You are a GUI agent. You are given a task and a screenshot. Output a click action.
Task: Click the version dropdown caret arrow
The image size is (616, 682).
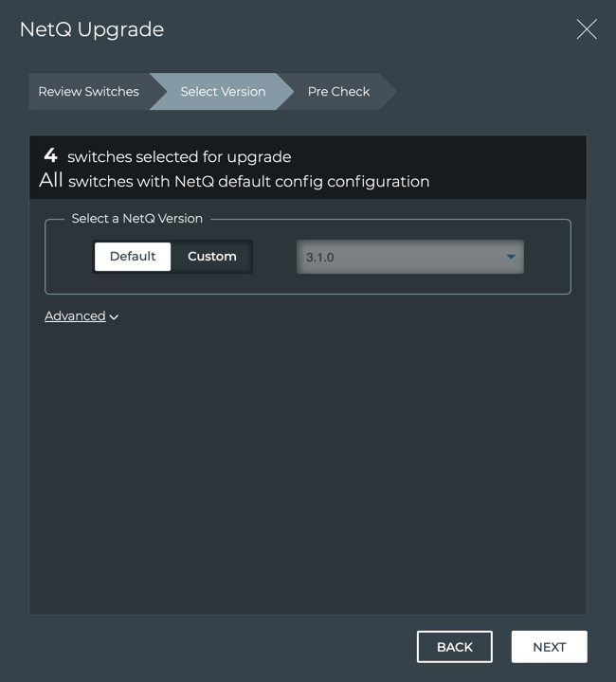[511, 257]
